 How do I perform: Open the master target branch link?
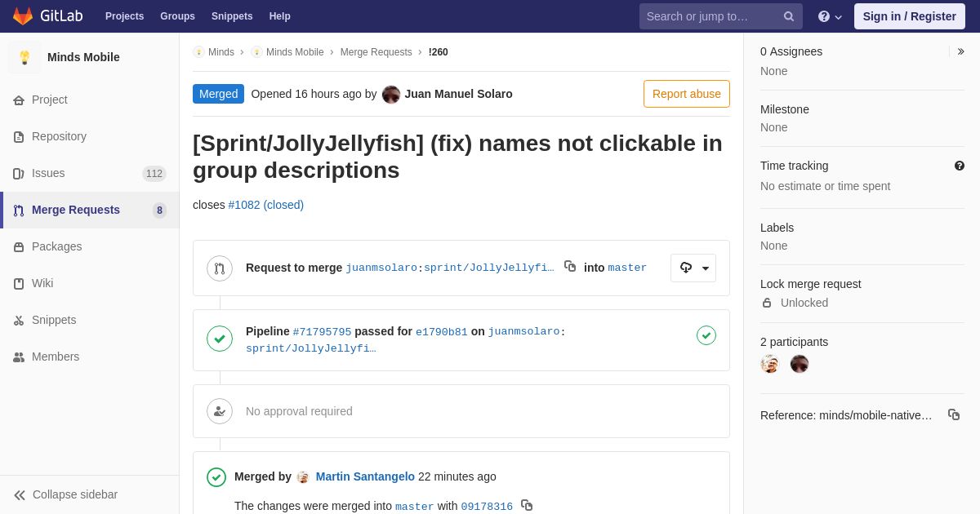(627, 268)
